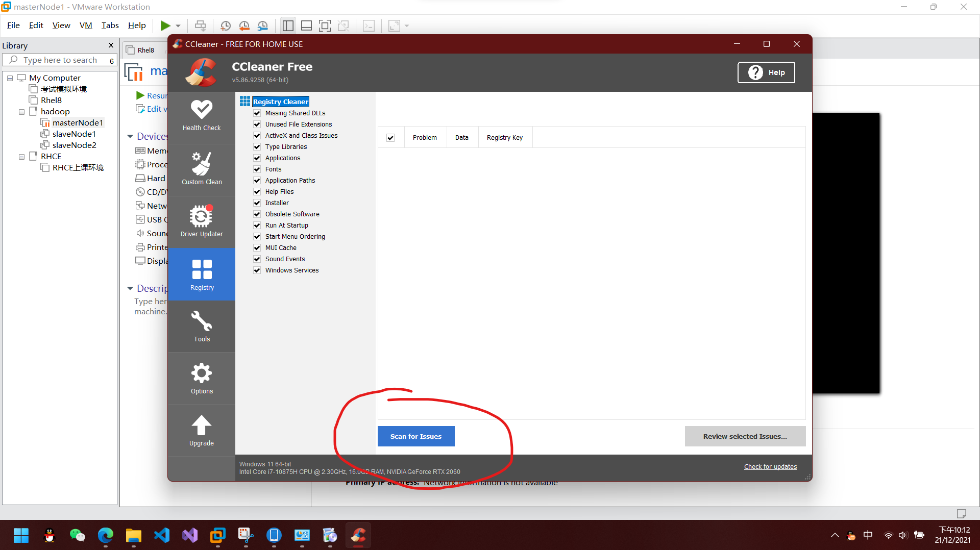This screenshot has width=980, height=550.
Task: Collapse My Computer tree node
Action: [10, 78]
